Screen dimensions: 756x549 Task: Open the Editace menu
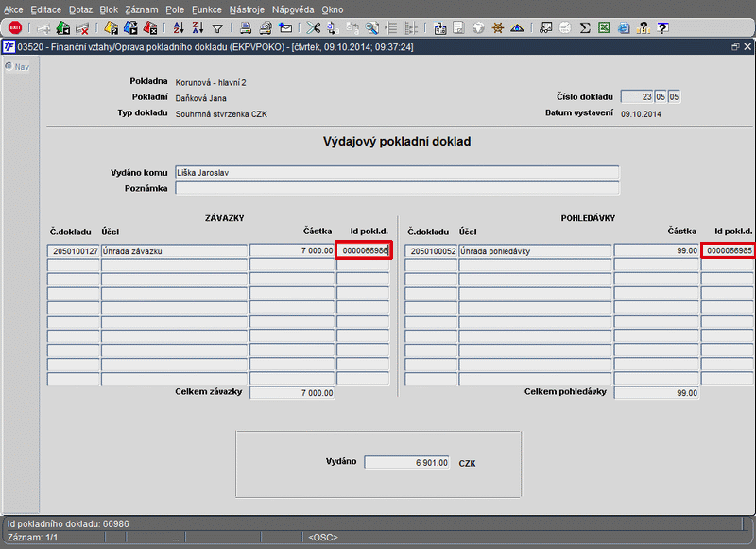pyautogui.click(x=45, y=9)
